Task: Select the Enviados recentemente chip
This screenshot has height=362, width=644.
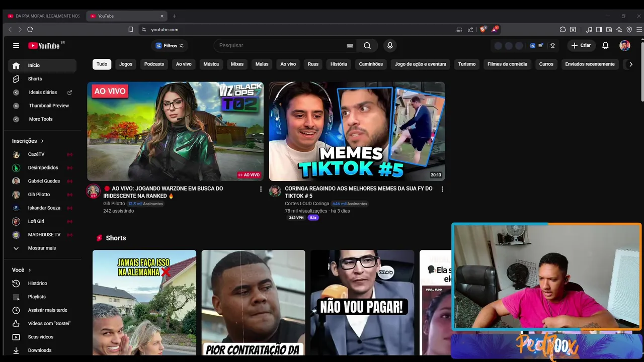Action: coord(590,64)
